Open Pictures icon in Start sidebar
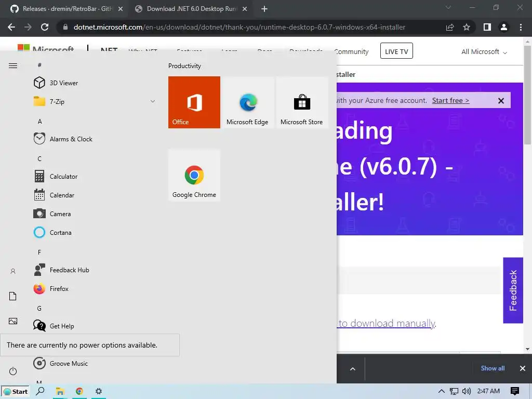 [13, 321]
